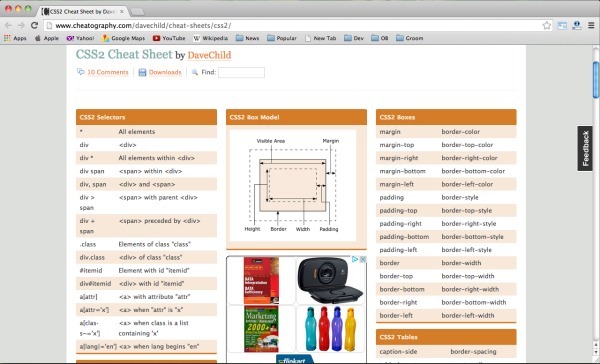Expand the News bookmarks folder
Image resolution: width=600 pixels, height=364 pixels.
tap(248, 38)
